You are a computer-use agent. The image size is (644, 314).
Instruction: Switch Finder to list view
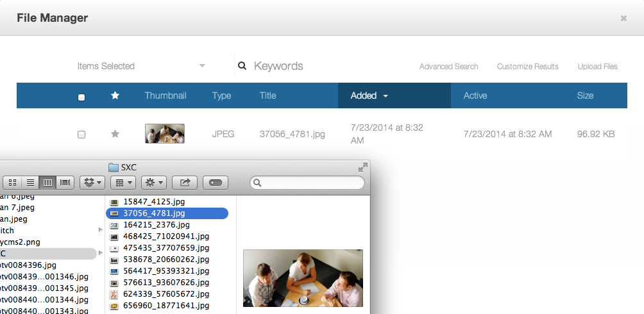pyautogui.click(x=30, y=183)
